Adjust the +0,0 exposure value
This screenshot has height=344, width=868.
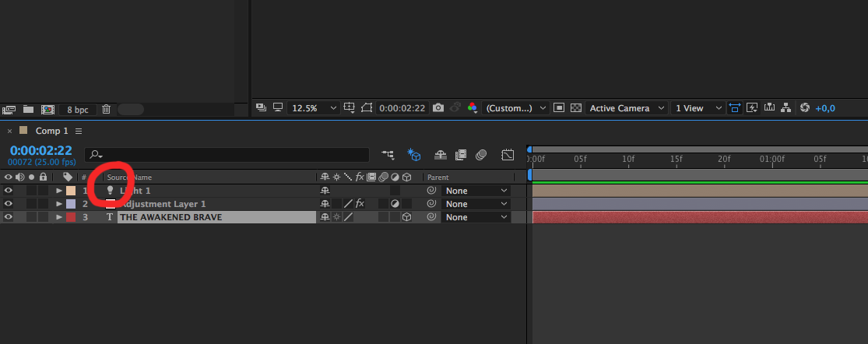(825, 108)
